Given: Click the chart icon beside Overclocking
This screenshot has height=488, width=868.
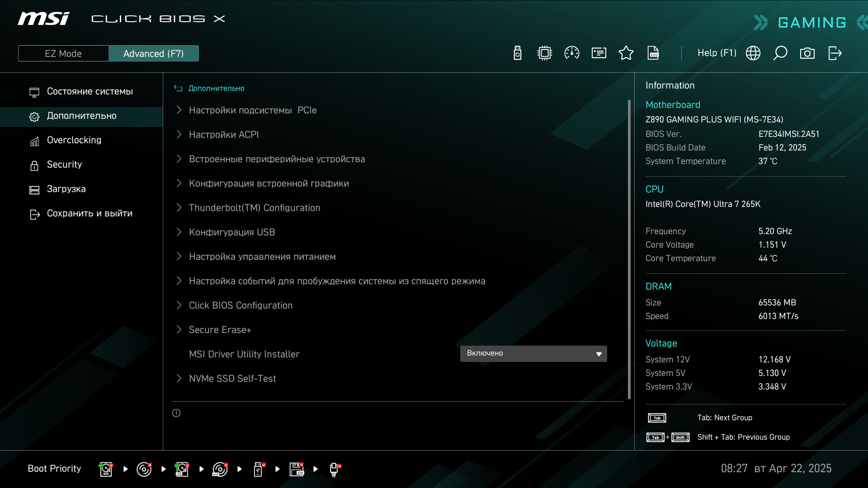Looking at the screenshot, I should (34, 141).
